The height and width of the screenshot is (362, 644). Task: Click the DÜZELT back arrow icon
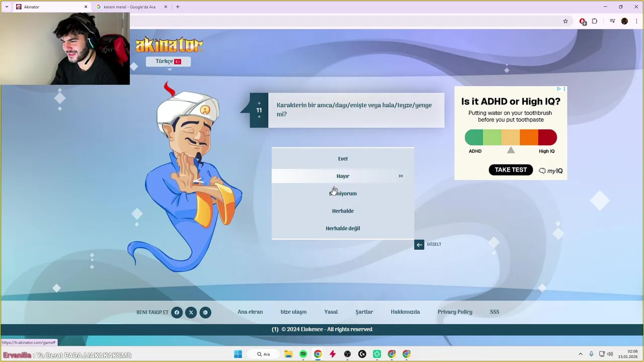click(x=419, y=244)
